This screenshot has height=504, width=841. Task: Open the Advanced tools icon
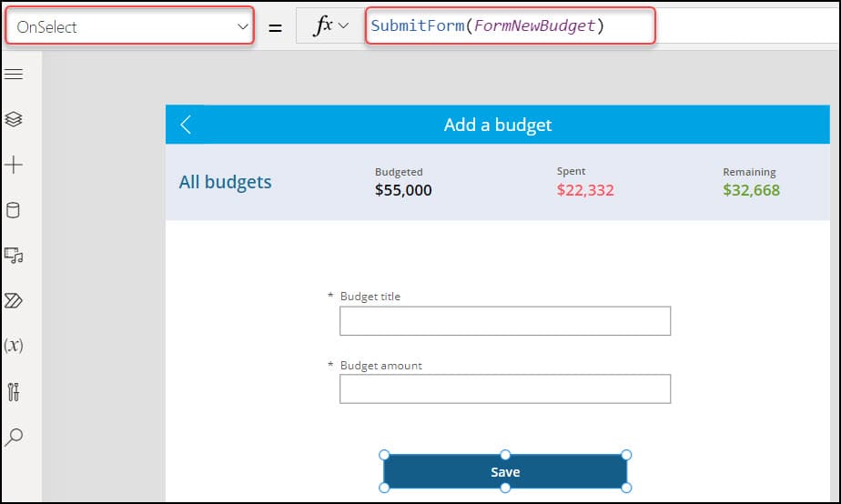(14, 392)
